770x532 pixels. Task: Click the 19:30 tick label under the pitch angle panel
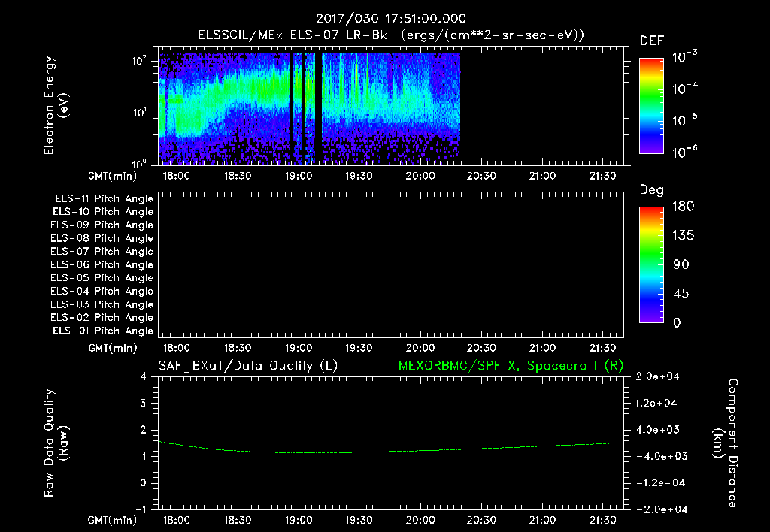(x=359, y=349)
